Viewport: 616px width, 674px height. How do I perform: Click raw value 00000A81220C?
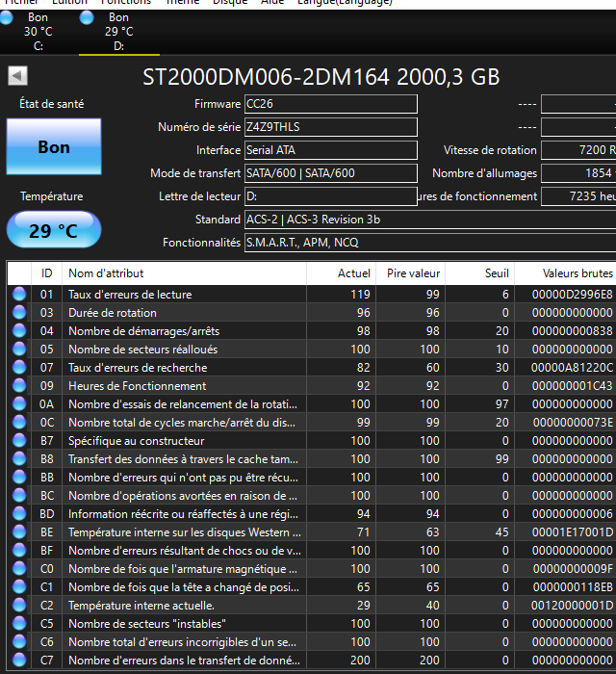coord(572,367)
